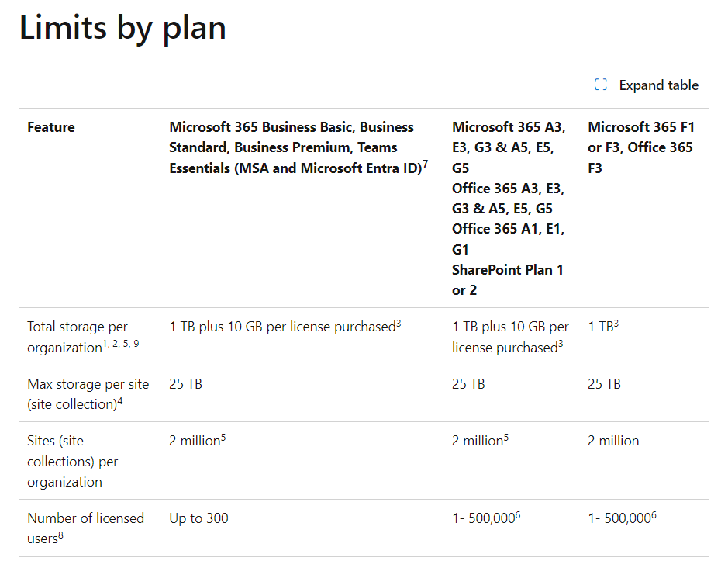This screenshot has height=568, width=728.
Task: Click the Expand table icon
Action: coord(600,85)
